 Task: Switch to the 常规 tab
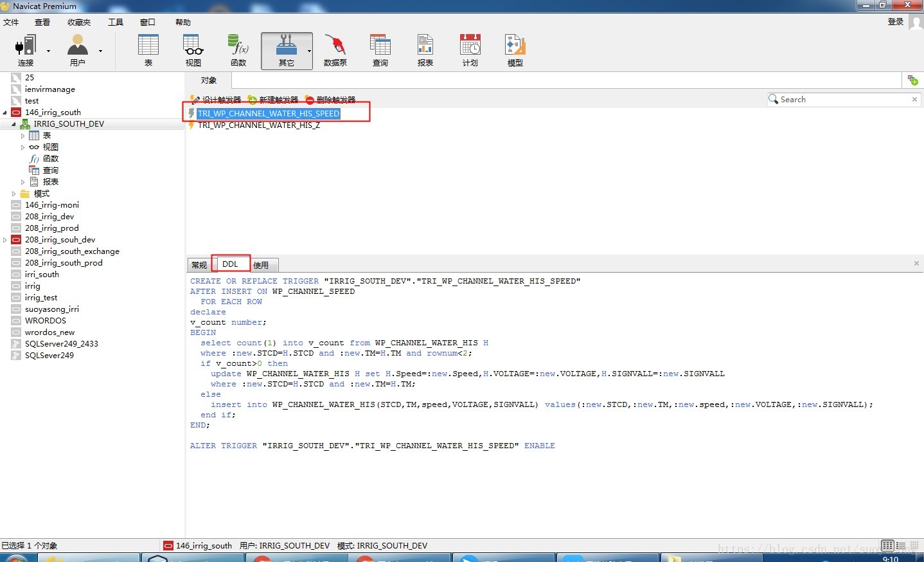(199, 265)
